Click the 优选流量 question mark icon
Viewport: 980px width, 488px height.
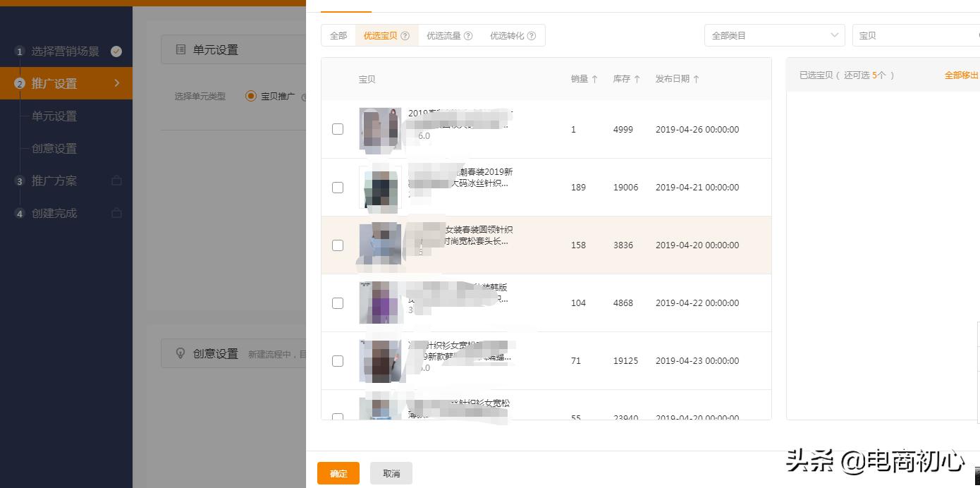point(469,35)
